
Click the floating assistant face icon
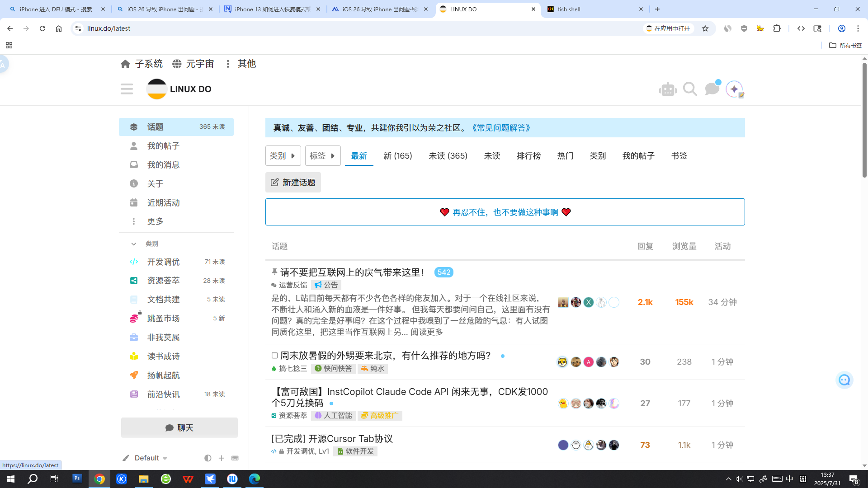pos(844,380)
